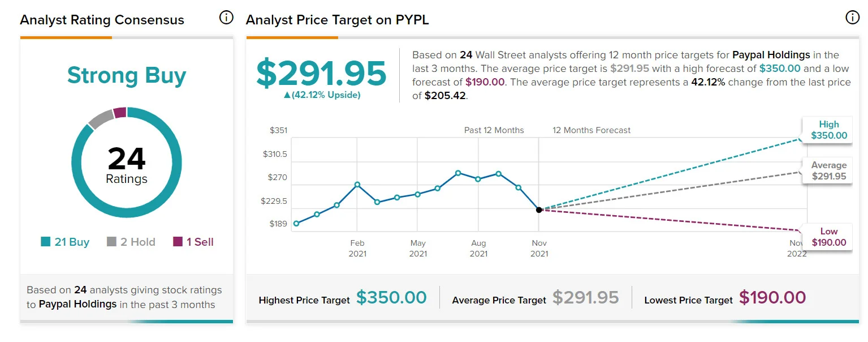Click the green upside triangle under $291.95
The image size is (868, 342).
coord(287,95)
